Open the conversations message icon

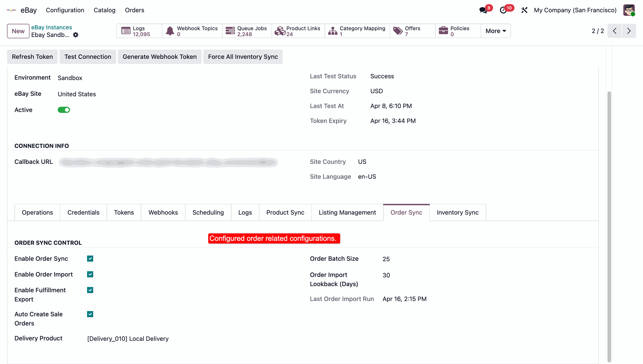(483, 10)
